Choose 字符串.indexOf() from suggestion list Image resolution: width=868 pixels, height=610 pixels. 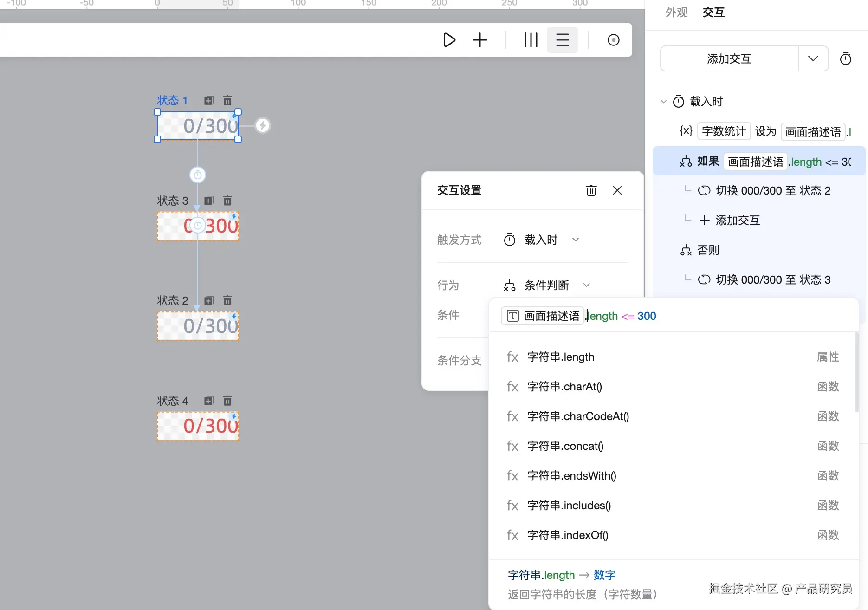(x=673, y=535)
